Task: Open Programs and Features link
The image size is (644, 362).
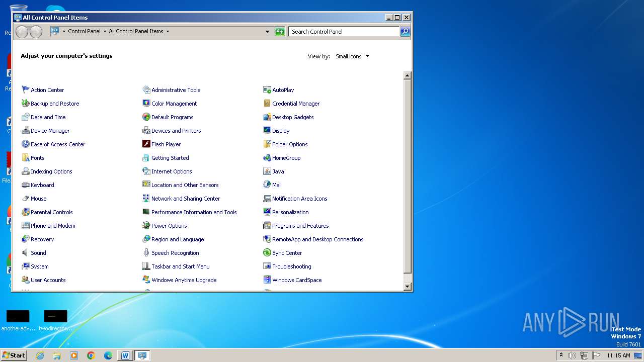Action: click(x=300, y=226)
